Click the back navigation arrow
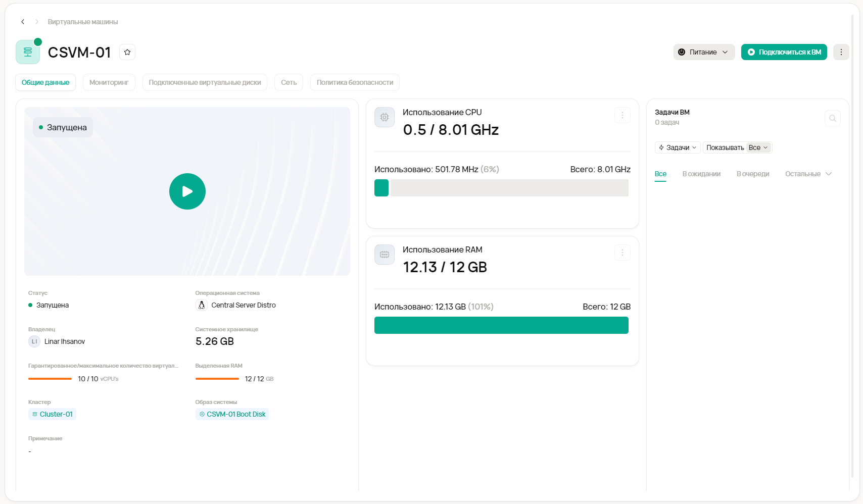 [23, 22]
